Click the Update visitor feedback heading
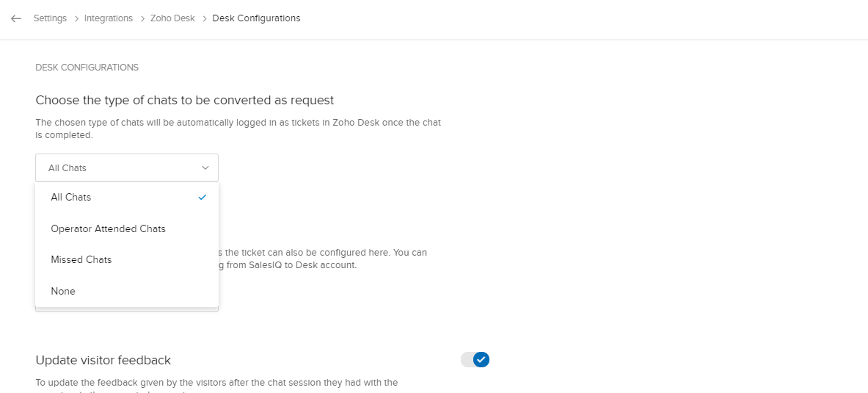Image resolution: width=868 pixels, height=393 pixels. coord(103,360)
